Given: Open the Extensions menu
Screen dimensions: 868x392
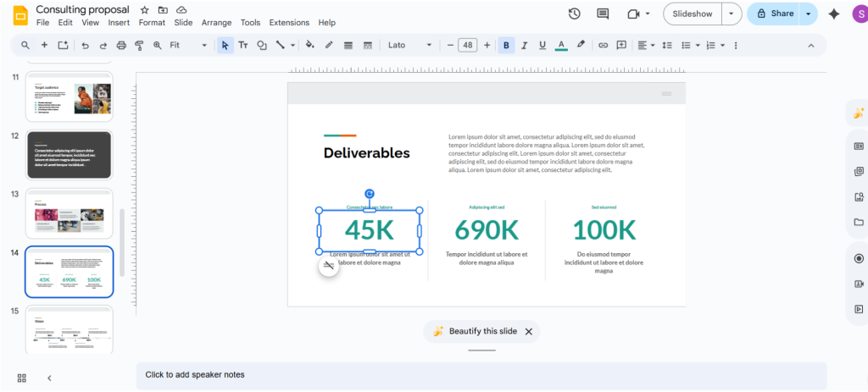Looking at the screenshot, I should point(289,23).
